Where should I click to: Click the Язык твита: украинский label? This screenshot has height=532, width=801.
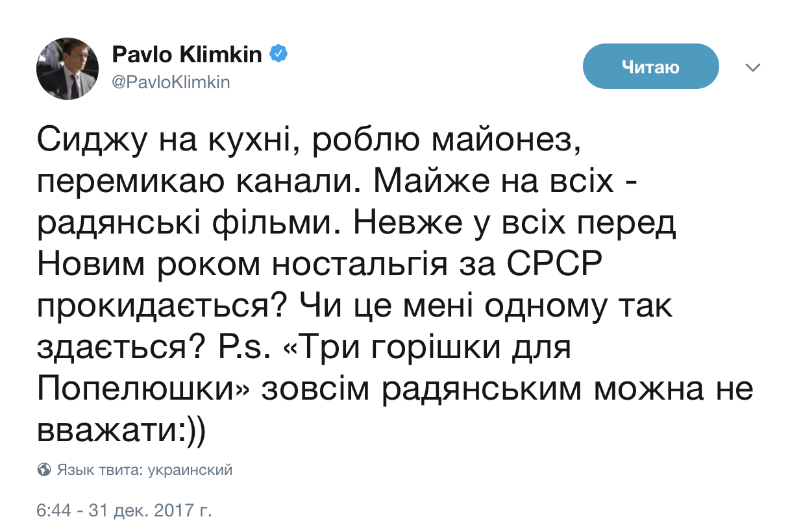[x=145, y=470]
